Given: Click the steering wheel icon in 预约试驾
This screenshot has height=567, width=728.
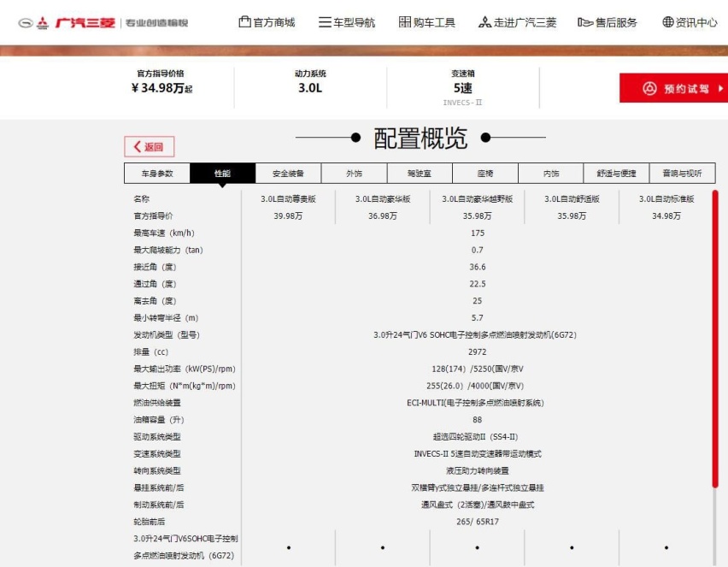Looking at the screenshot, I should 649,88.
